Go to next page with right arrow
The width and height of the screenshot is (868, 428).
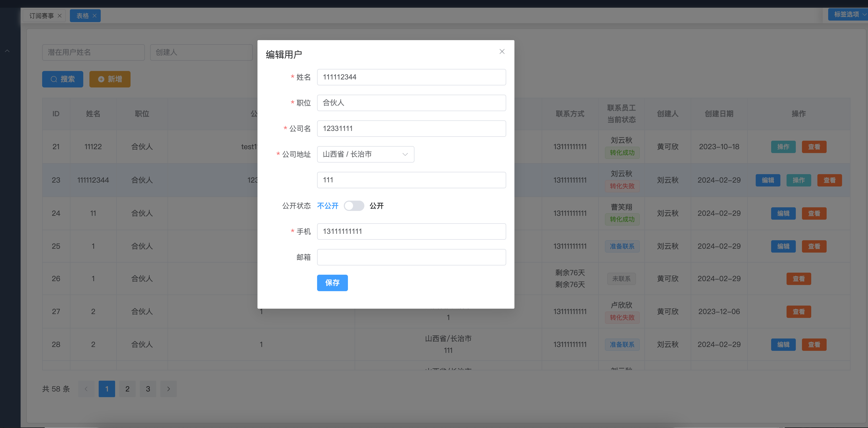pyautogui.click(x=169, y=389)
